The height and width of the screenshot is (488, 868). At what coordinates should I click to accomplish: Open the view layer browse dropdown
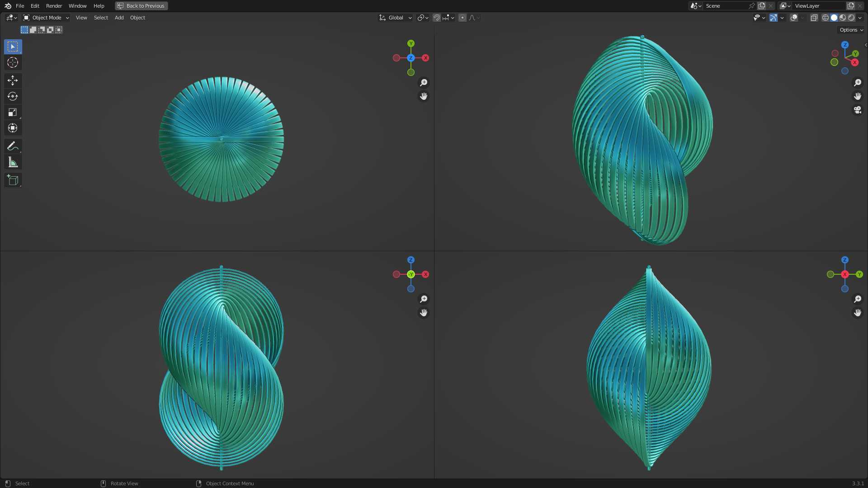tap(785, 6)
